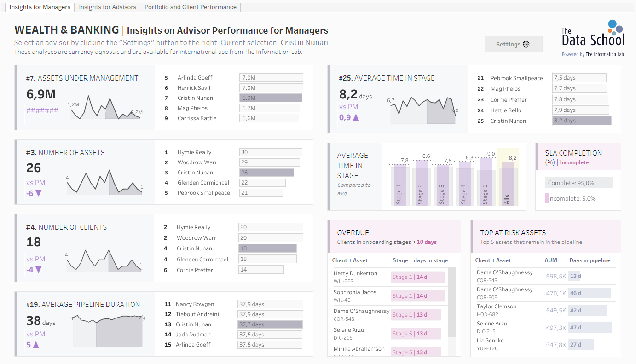The height and width of the screenshot is (364, 636).
Task: Click the down triangle next to -6
Action: (39, 193)
